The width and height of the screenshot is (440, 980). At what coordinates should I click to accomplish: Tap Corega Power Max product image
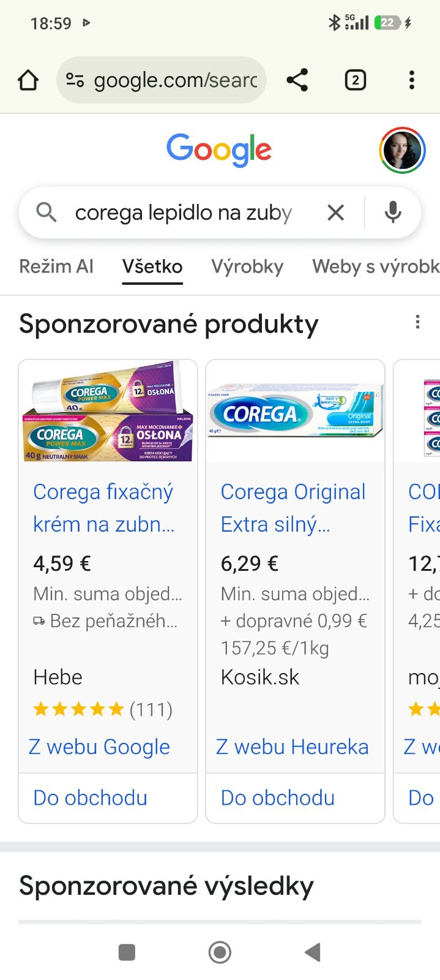[x=108, y=411]
